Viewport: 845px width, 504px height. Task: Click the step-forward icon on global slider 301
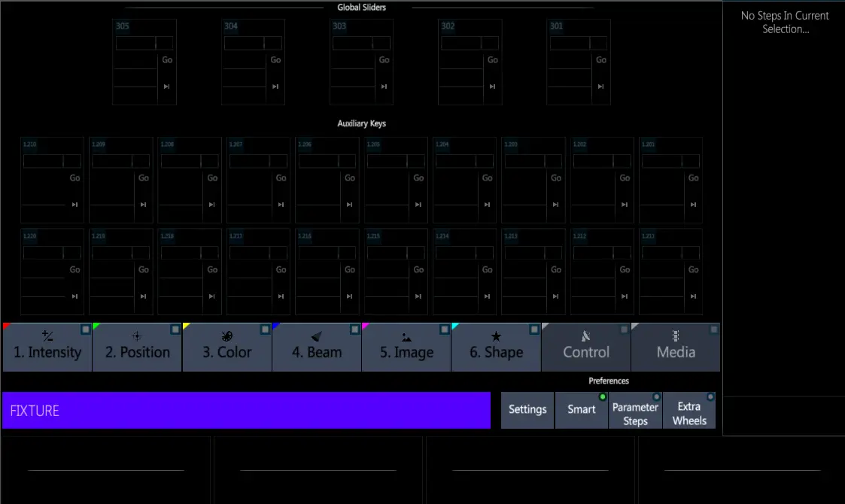pos(600,87)
